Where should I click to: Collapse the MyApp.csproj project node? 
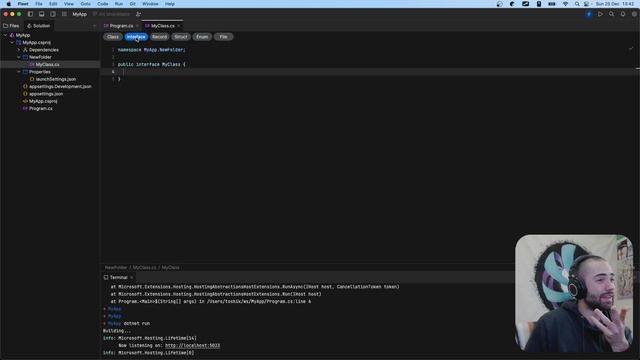12,43
